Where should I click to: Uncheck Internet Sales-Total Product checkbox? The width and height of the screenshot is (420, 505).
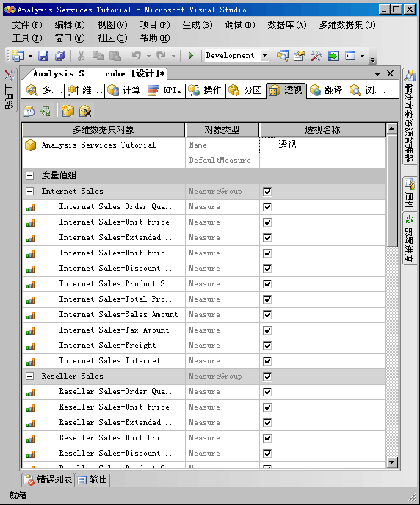click(x=267, y=299)
